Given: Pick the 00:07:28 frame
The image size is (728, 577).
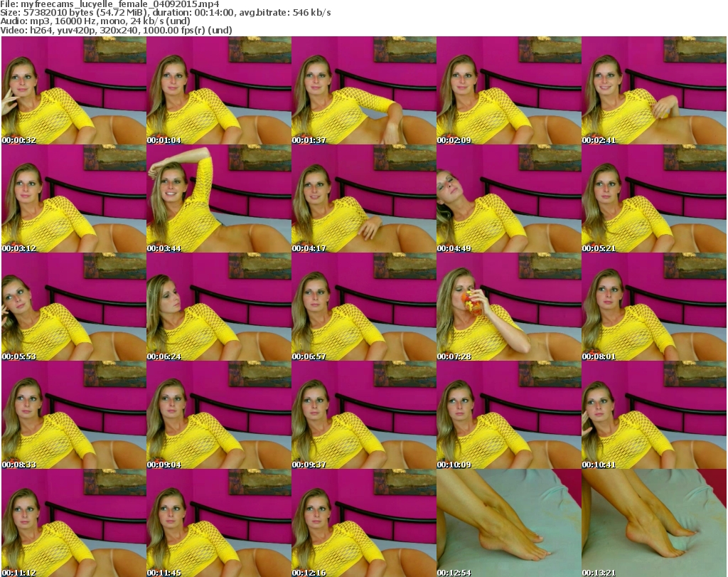Looking at the screenshot, I should click(x=509, y=307).
